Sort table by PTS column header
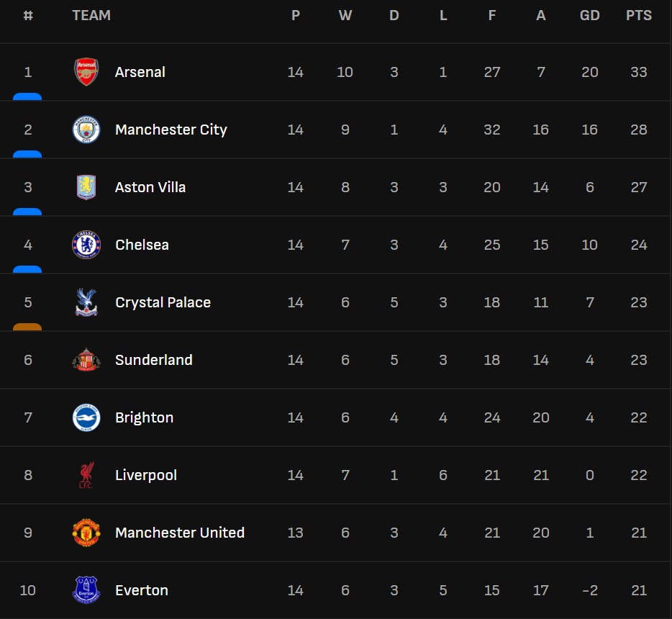 tap(639, 15)
